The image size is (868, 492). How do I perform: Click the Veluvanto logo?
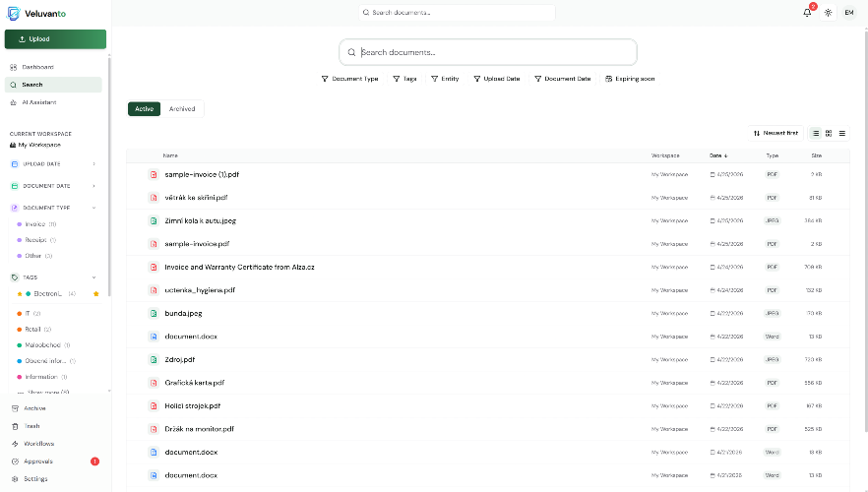(36, 13)
